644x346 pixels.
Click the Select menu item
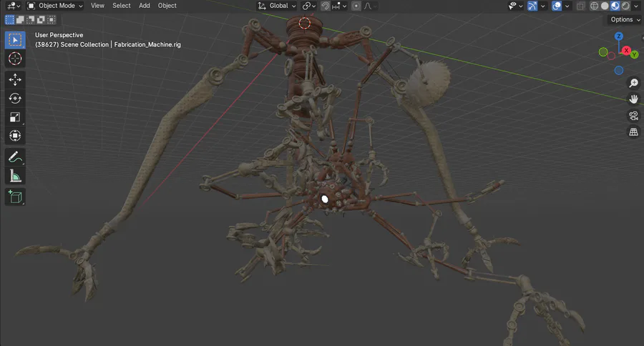click(122, 6)
